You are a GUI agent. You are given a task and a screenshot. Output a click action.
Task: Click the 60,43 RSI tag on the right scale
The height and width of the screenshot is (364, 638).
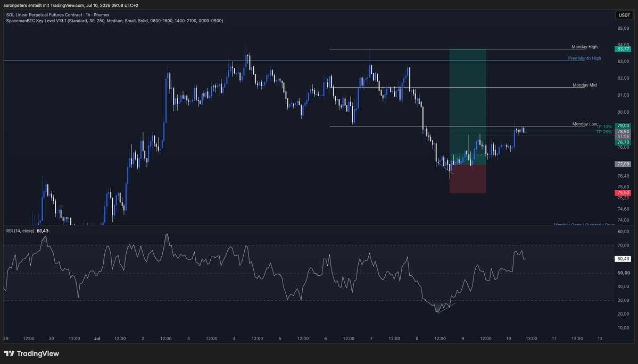[x=623, y=259]
